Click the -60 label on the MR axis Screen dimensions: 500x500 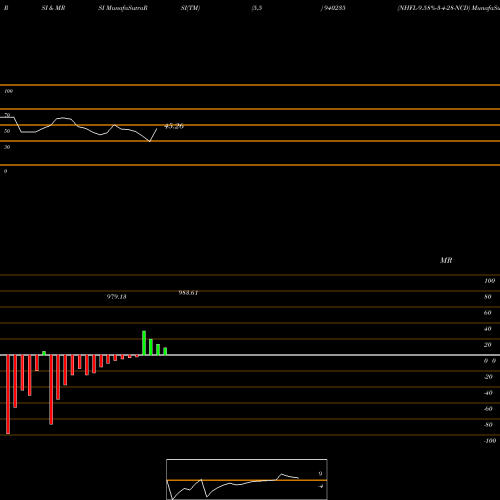(488, 409)
